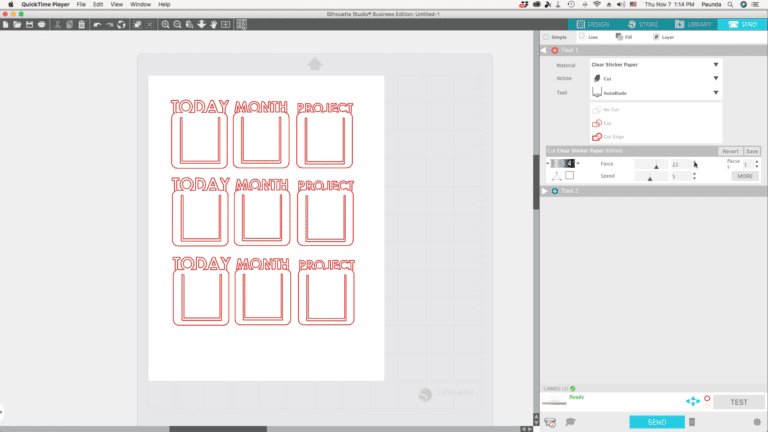Select the No Cut option
The image size is (768, 432).
click(x=606, y=110)
